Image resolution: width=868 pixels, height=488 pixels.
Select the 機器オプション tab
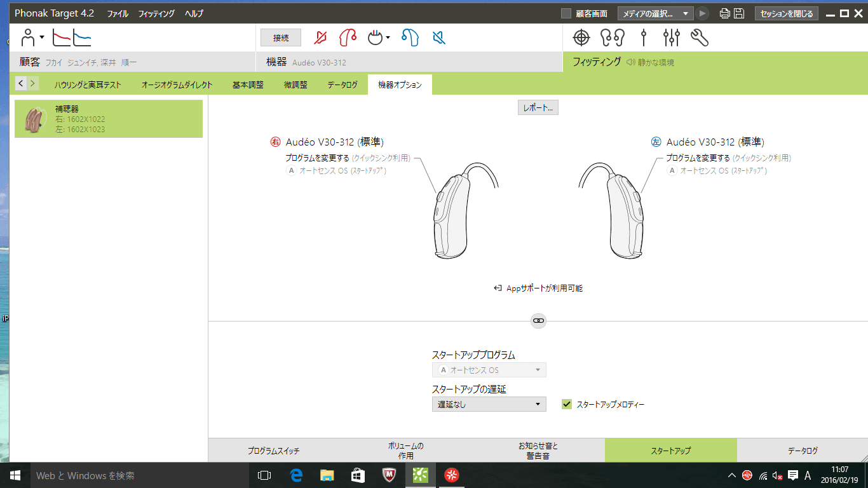pos(400,85)
